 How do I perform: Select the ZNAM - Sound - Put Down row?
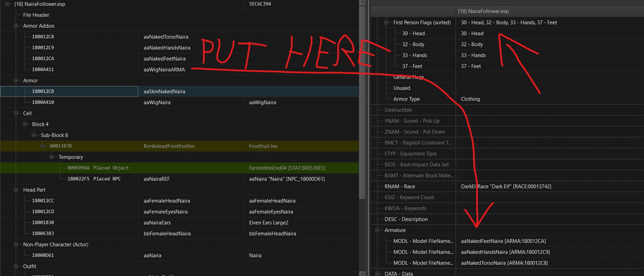tap(415, 132)
